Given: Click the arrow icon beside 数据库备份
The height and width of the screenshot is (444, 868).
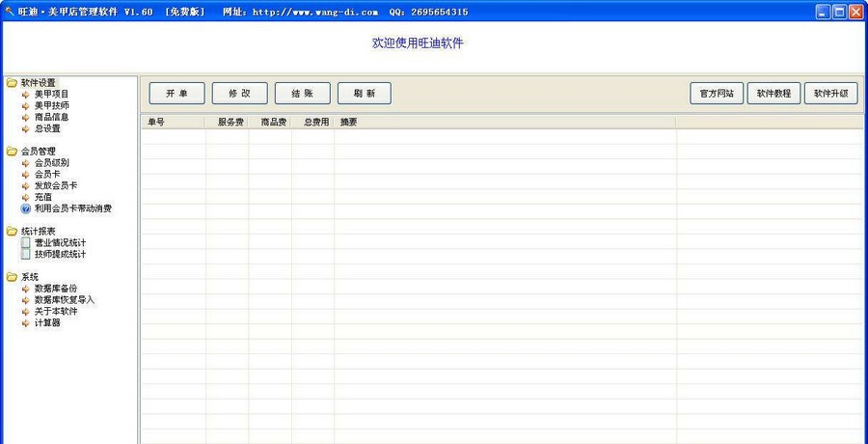Looking at the screenshot, I should 25,289.
